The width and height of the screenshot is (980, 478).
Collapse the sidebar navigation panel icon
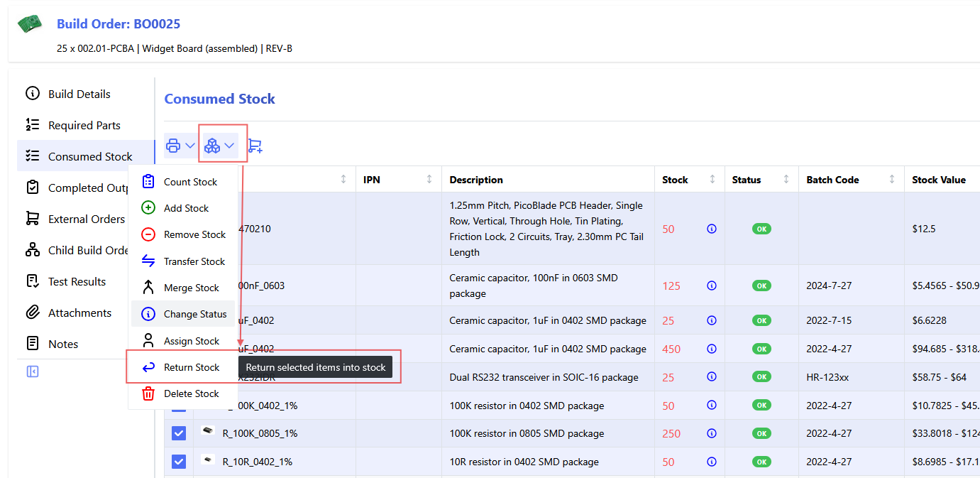point(33,371)
